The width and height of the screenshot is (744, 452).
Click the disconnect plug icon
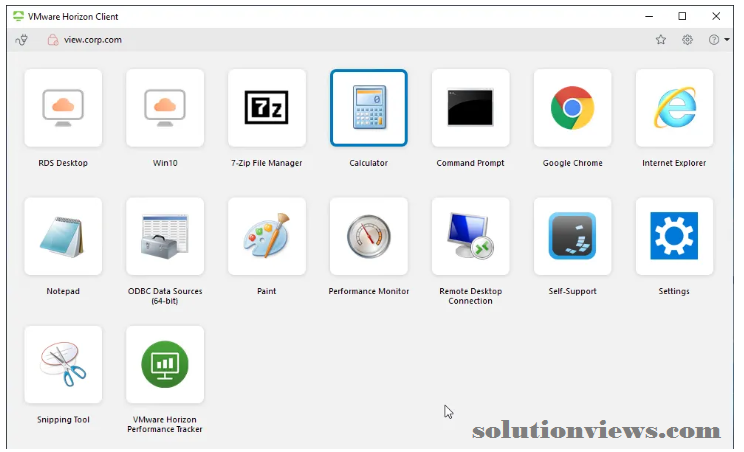coord(21,40)
